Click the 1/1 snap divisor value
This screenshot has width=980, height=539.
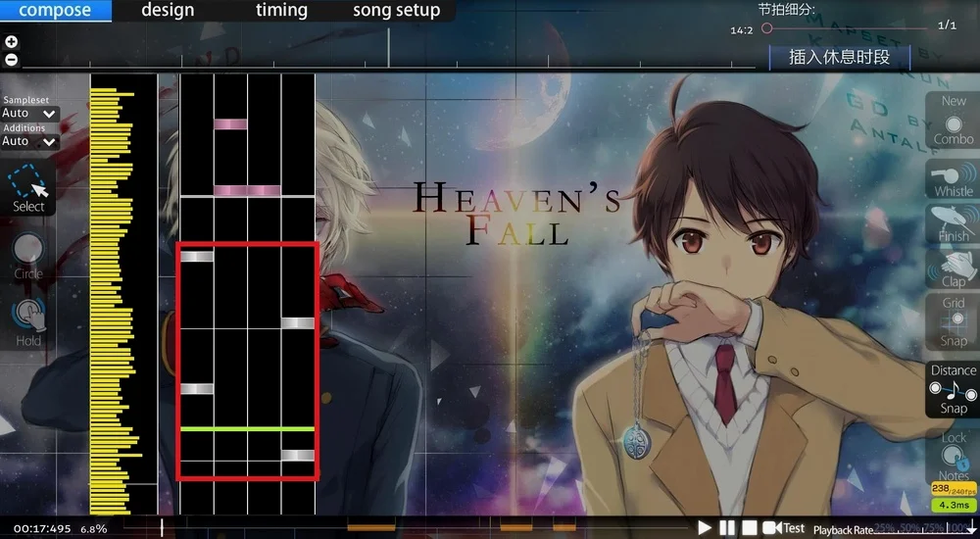click(947, 25)
